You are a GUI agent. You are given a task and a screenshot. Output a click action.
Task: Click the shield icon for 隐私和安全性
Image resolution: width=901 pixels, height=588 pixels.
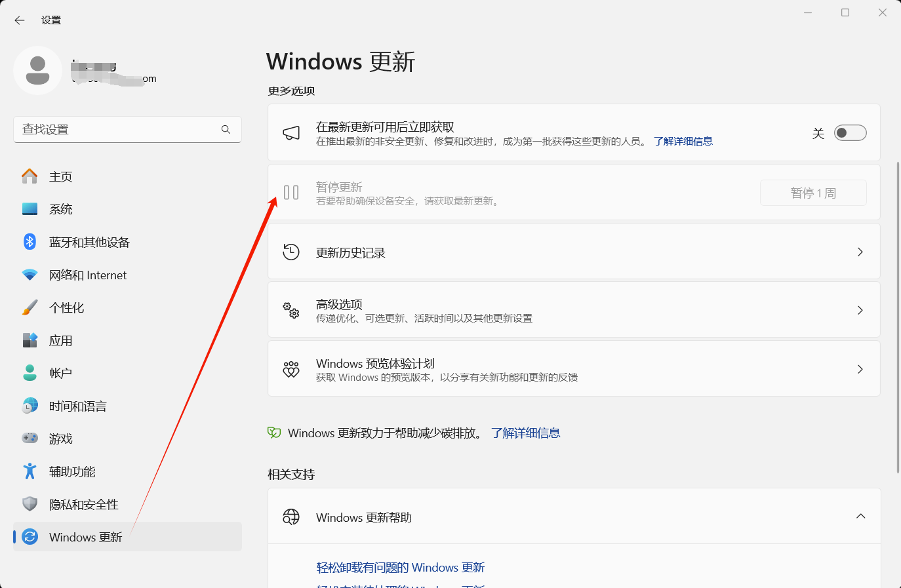(30, 504)
